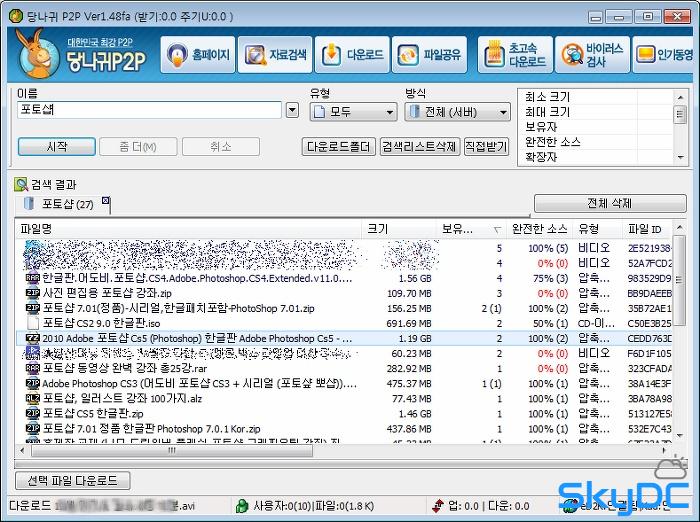Click RAR icon of 포토샵 동영상 완벽 강좌
Screen dimensions: 700x522
33,368
